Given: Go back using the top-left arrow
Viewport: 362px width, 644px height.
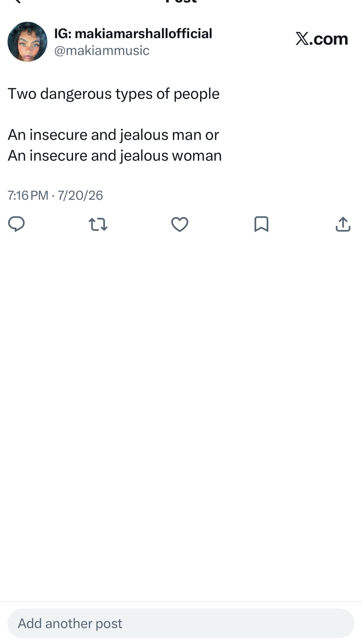Looking at the screenshot, I should point(17,1).
